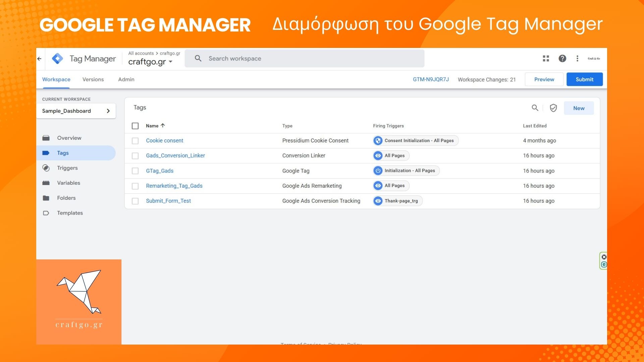This screenshot has height=362, width=644.
Task: Toggle the select-all checkbox in header
Action: pos(135,126)
